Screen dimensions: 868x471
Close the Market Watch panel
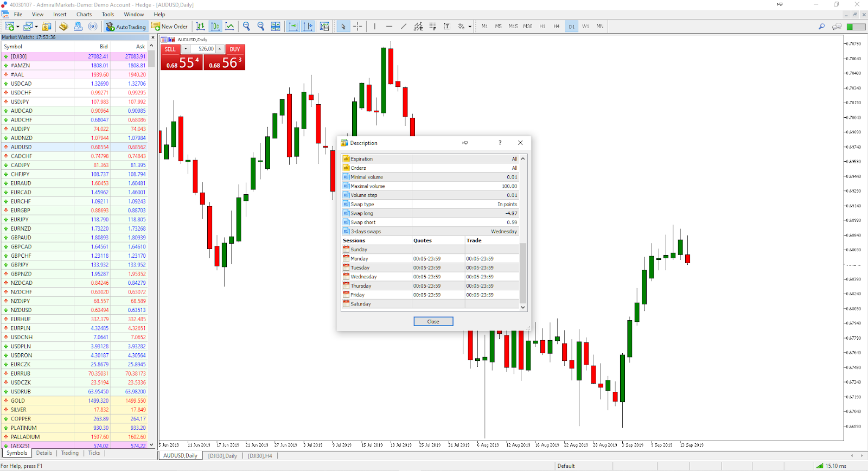click(x=152, y=37)
